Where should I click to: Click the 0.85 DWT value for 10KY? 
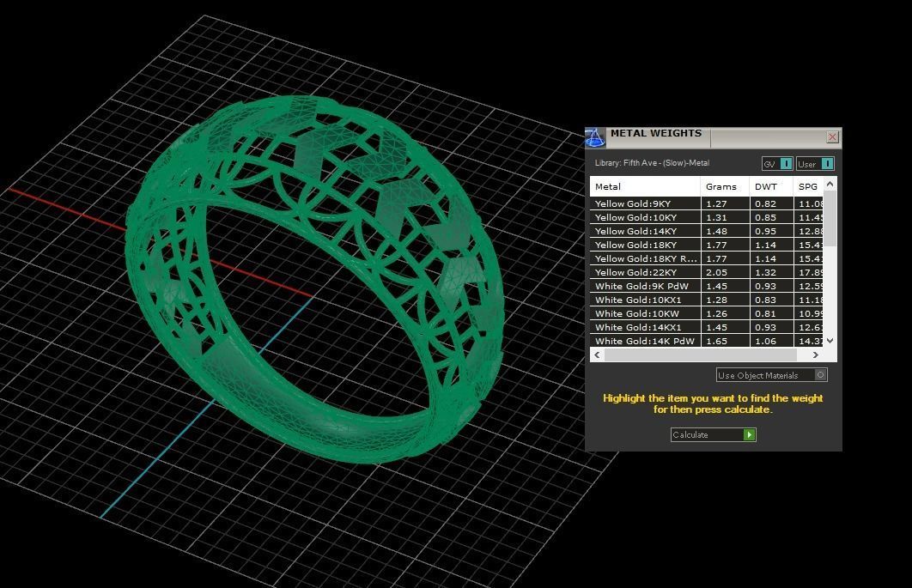click(x=765, y=217)
